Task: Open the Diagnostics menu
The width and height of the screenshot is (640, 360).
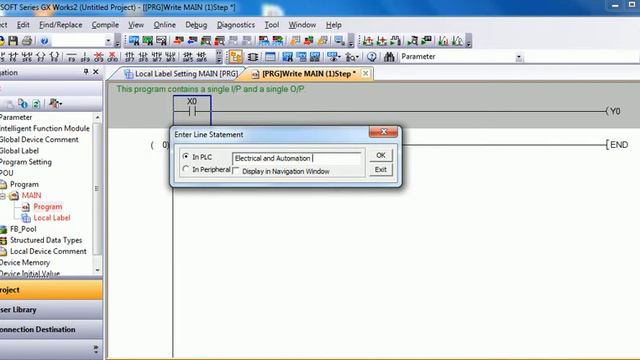Action: (236, 25)
